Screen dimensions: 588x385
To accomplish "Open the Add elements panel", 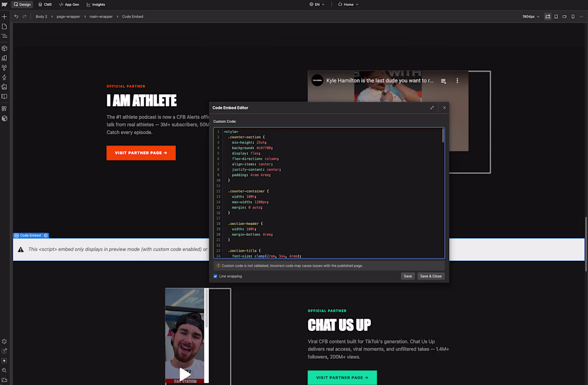I will tap(4, 17).
